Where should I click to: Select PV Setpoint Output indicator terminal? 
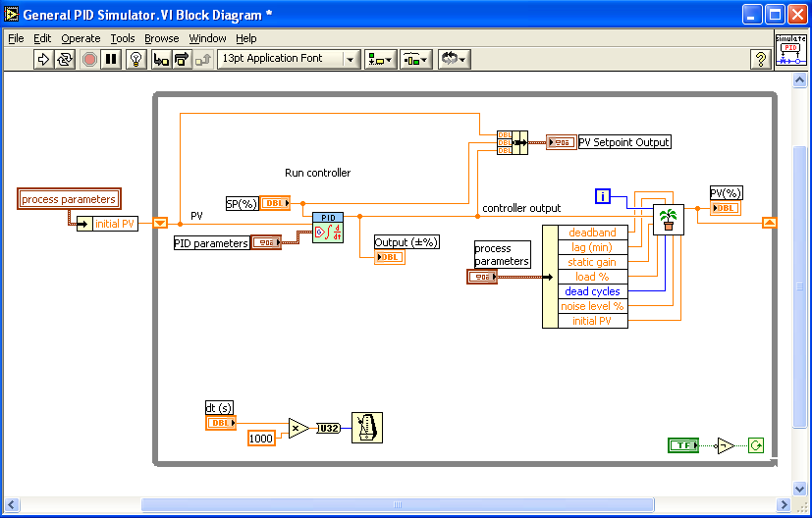[x=562, y=142]
